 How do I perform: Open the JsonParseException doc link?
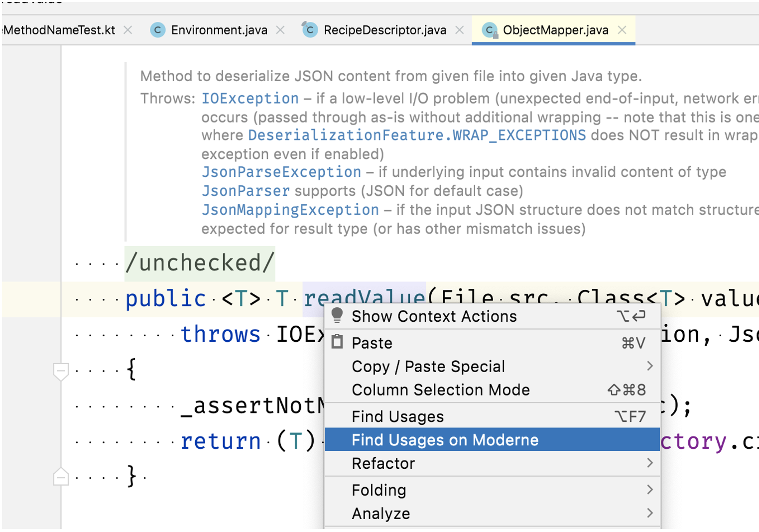281,172
